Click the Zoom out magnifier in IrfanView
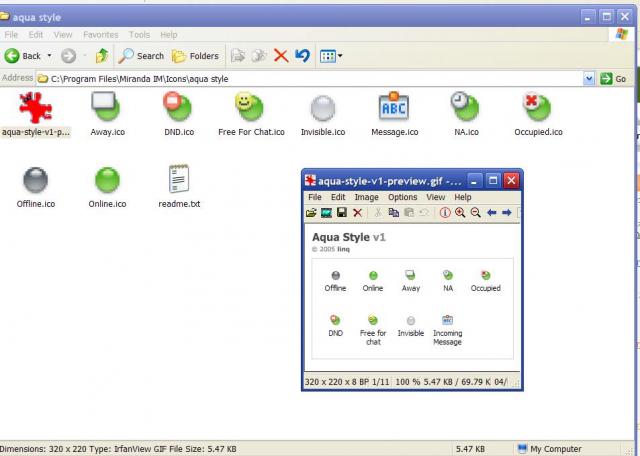The height and width of the screenshot is (456, 640). [x=476, y=213]
